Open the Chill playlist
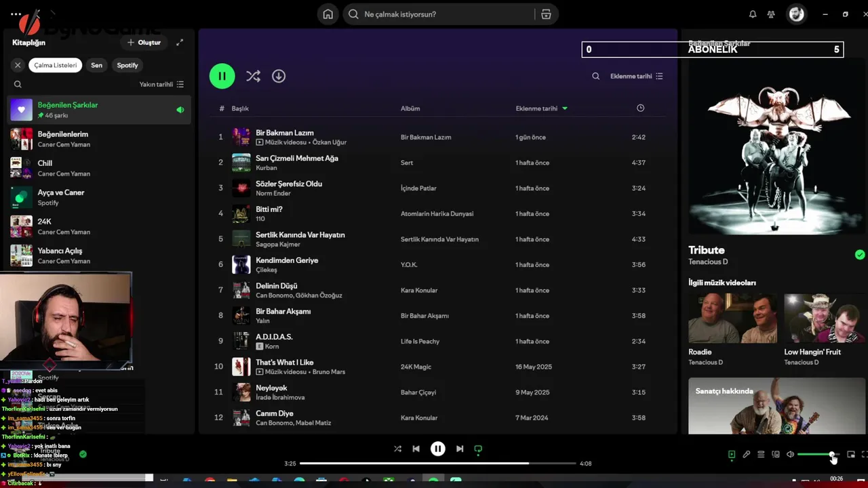Image resolution: width=868 pixels, height=488 pixels. pos(99,168)
